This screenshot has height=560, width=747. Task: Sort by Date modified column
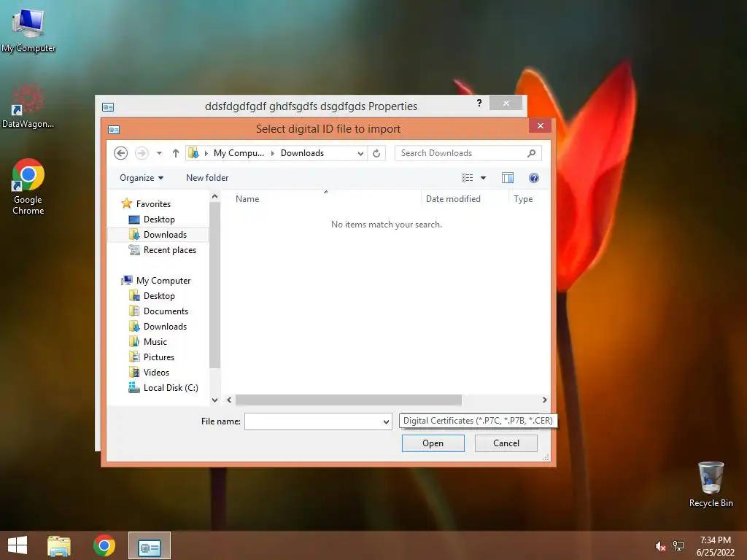(x=453, y=199)
